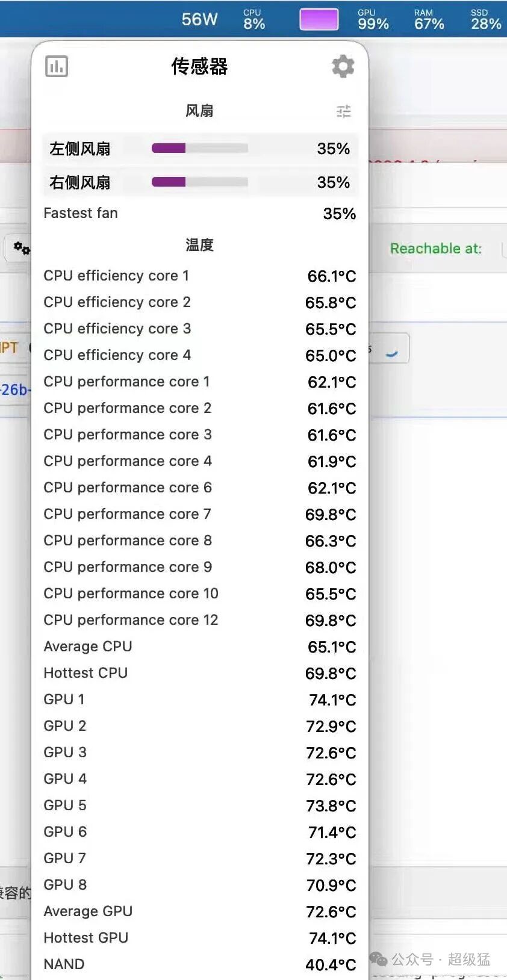
Task: Select the 左侧风扇 label
Action: tap(80, 149)
